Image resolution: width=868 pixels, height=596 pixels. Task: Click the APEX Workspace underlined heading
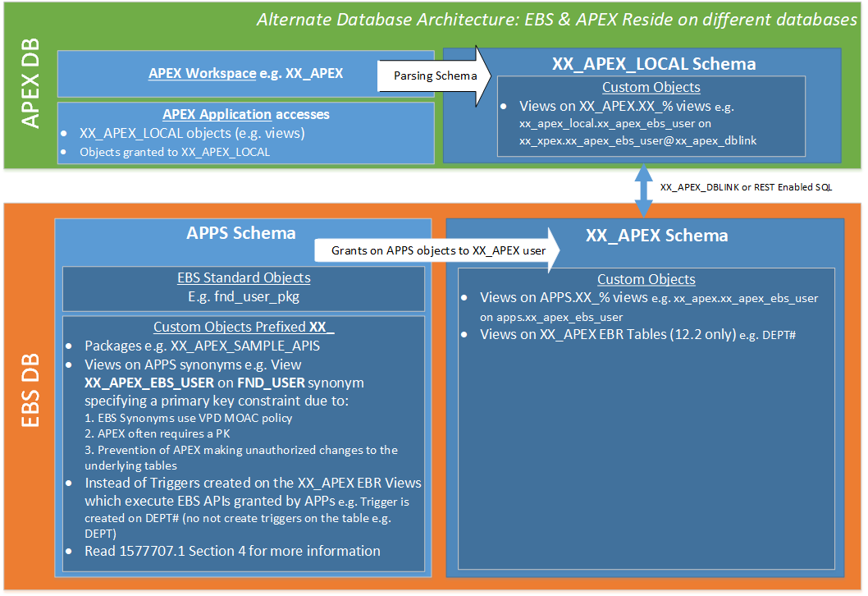(x=202, y=73)
